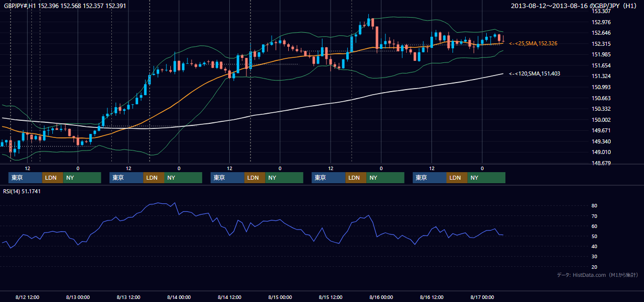Screen dimensions: 644x302
Task: Select the 8/12 12:00 time label
Action: 28,297
